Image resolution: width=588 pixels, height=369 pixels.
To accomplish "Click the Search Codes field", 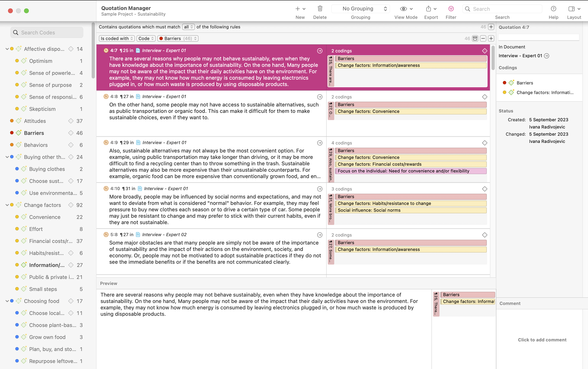I will (47, 32).
